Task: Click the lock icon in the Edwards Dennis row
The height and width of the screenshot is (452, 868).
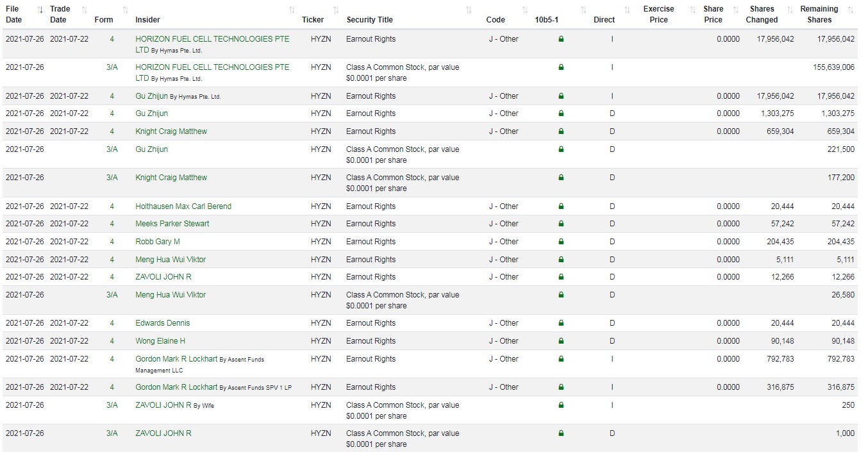Action: tap(561, 323)
